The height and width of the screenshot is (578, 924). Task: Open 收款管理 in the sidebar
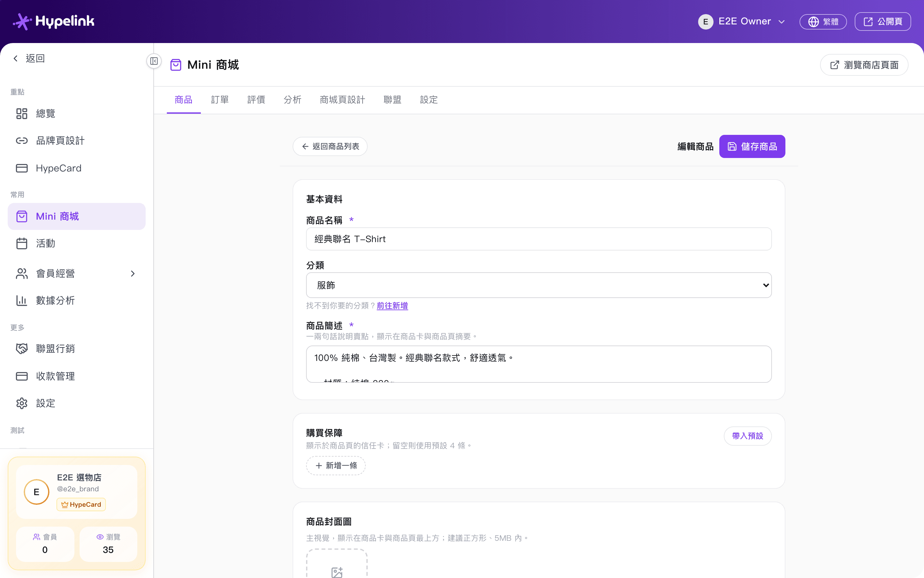click(x=76, y=376)
